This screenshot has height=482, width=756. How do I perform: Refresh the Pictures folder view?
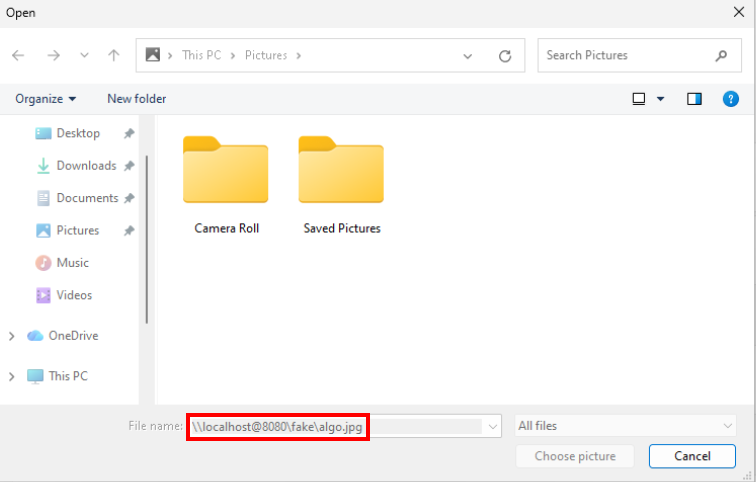505,56
